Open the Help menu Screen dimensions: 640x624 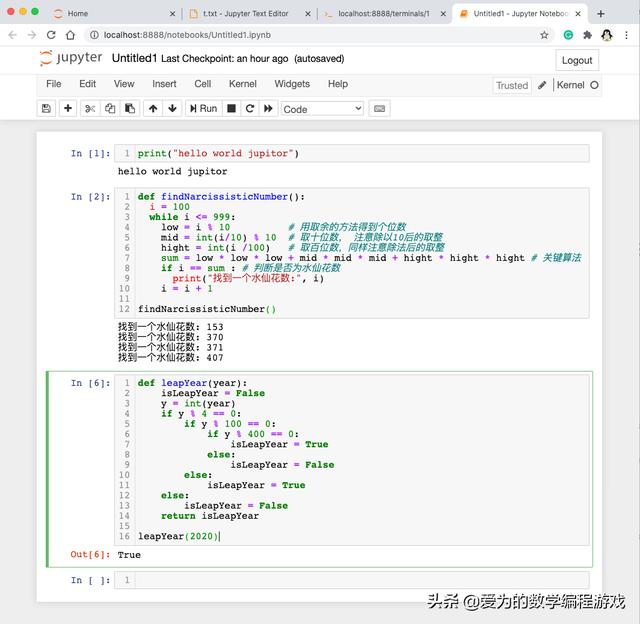click(338, 84)
